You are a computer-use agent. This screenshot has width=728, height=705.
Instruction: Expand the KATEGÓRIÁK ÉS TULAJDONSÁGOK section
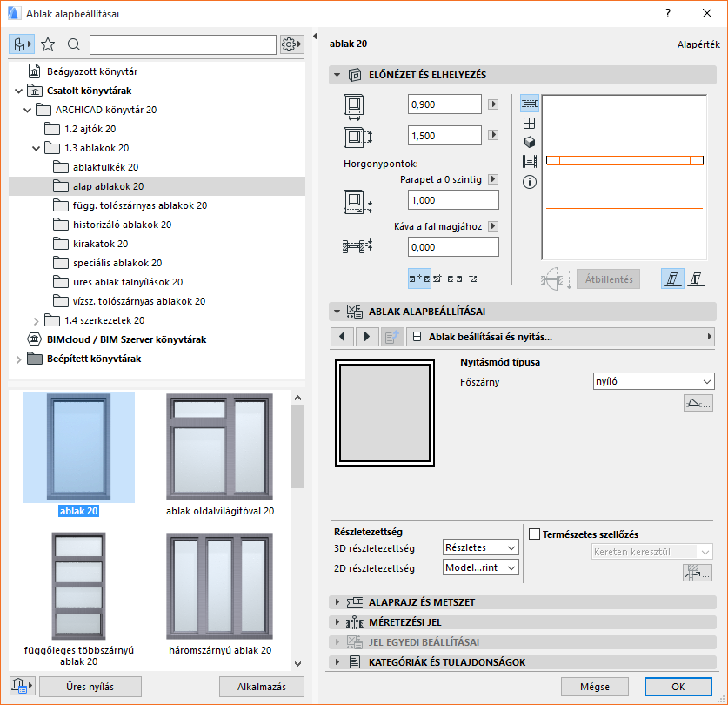337,661
